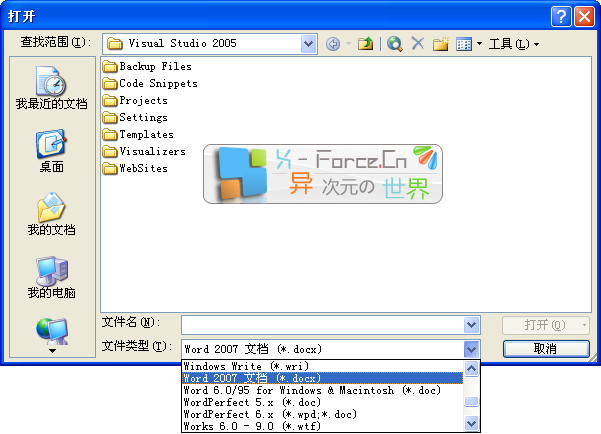Select the Visualizers folder
This screenshot has width=601, height=434.
145,151
